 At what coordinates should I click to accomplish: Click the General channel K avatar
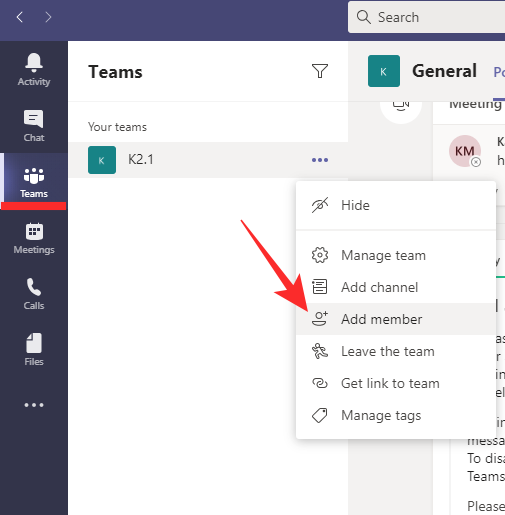(x=384, y=71)
